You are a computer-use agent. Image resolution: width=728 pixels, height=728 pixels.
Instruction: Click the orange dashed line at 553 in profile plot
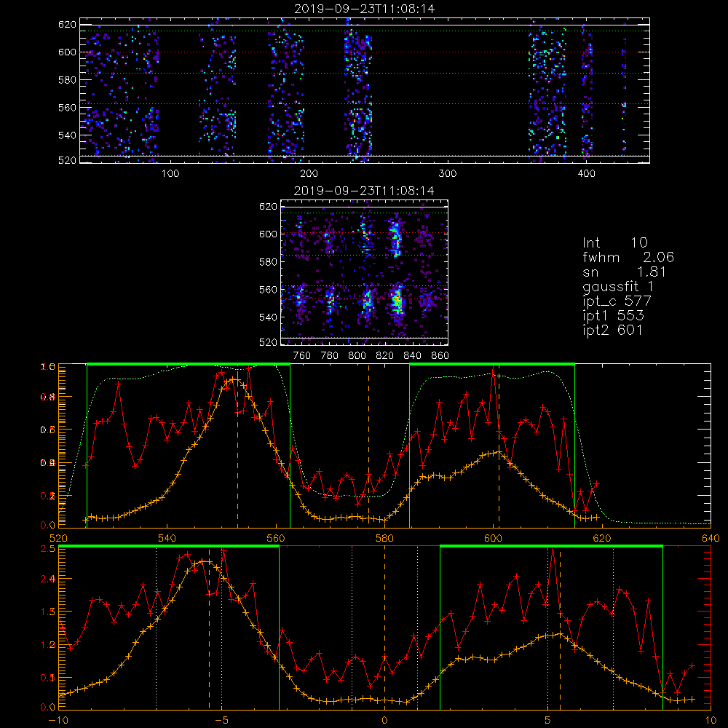coord(238,446)
